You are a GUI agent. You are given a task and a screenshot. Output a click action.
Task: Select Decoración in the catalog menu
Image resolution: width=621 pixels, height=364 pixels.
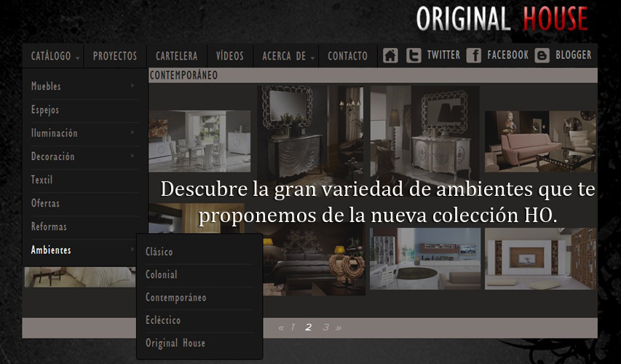(52, 156)
